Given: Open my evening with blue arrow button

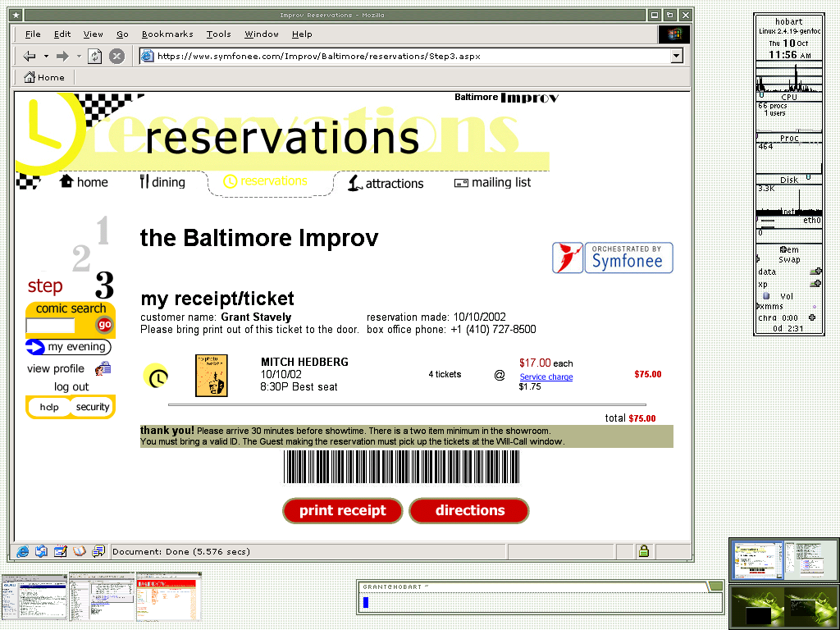Looking at the screenshot, I should [x=68, y=347].
